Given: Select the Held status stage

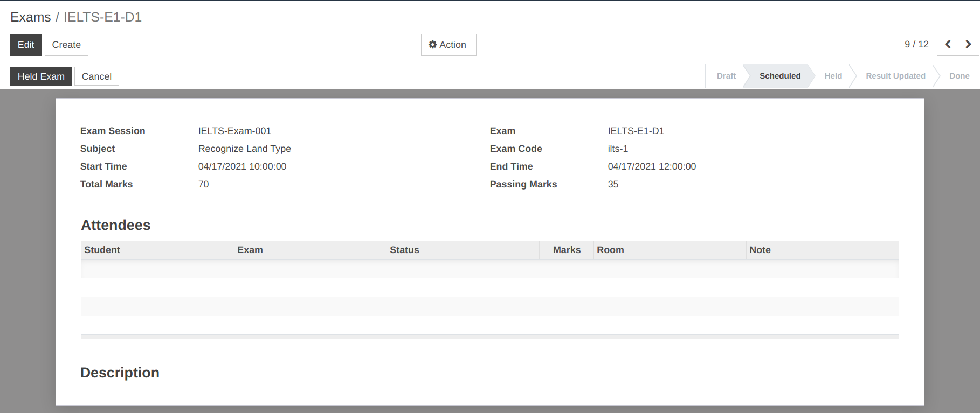Looking at the screenshot, I should click(x=833, y=76).
